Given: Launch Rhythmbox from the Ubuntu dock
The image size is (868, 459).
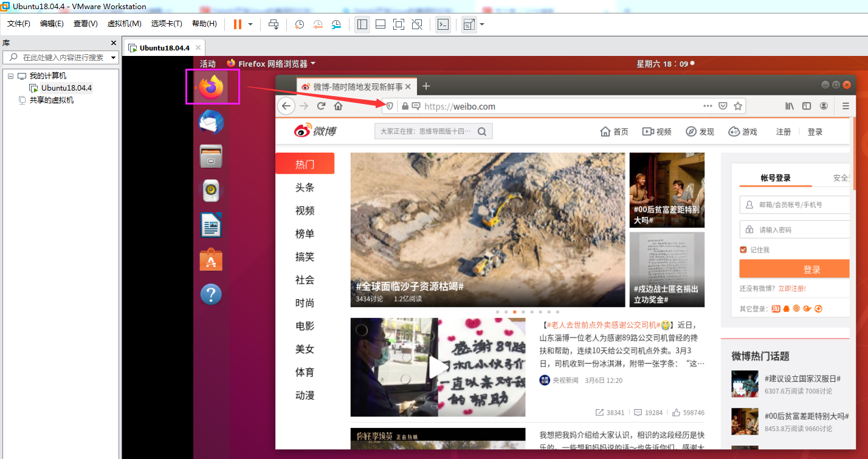Looking at the screenshot, I should 211,190.
